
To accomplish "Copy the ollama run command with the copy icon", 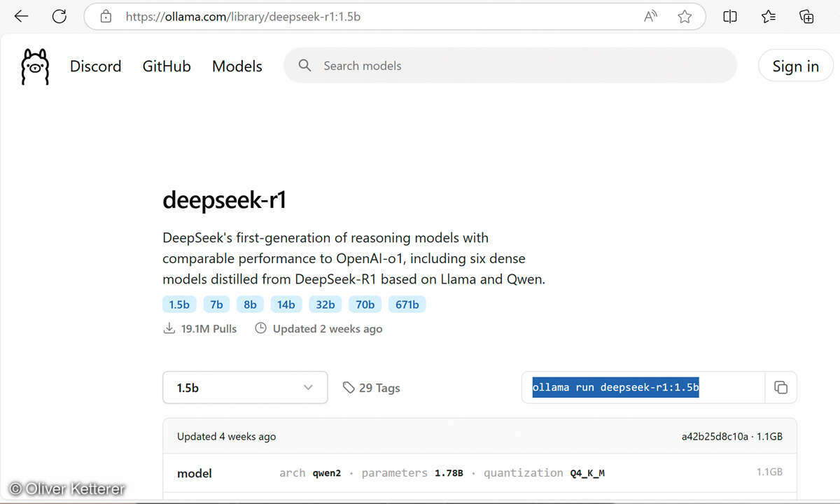I will [780, 387].
